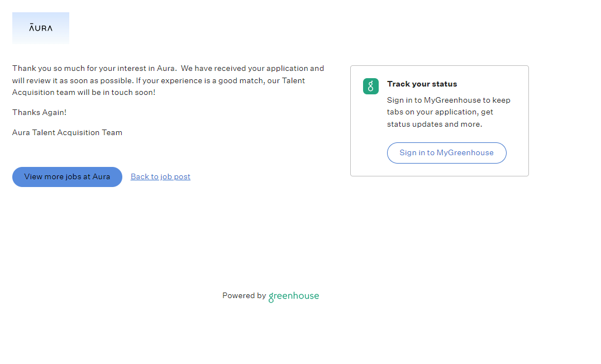The height and width of the screenshot is (364, 601).
Task: Click the green Greenhouse icon in status card
Action: [371, 86]
